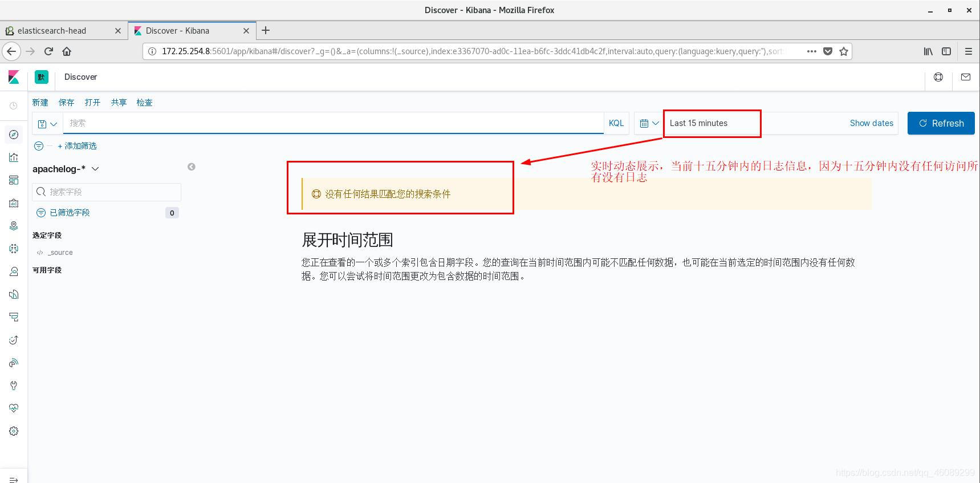This screenshot has width=980, height=483.
Task: Open the newsfeed mail icon
Action: pos(966,77)
